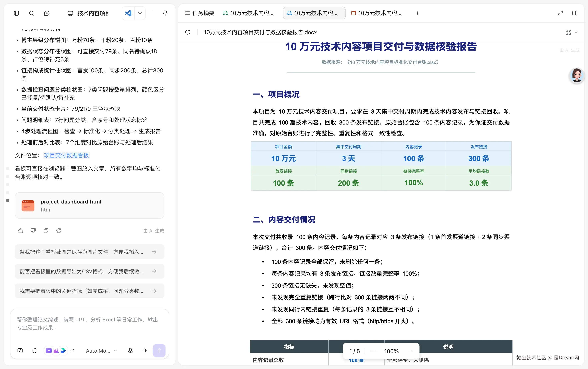Click the 技术内容项目 conversation title

pyautogui.click(x=93, y=13)
